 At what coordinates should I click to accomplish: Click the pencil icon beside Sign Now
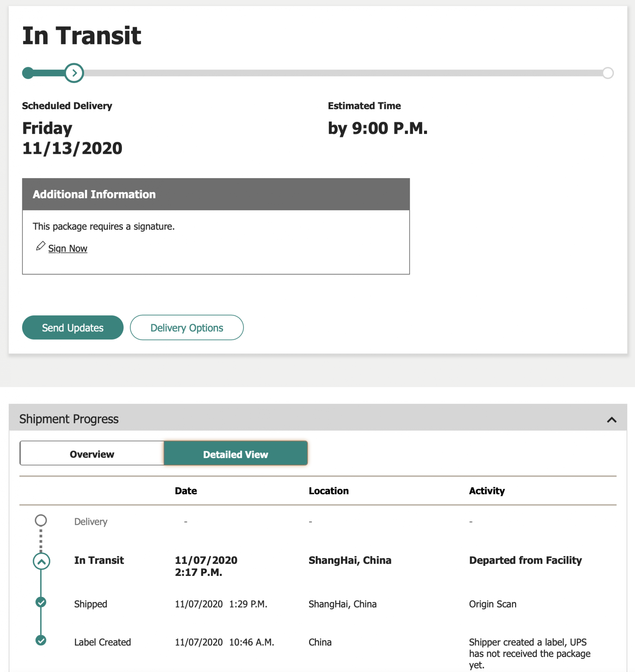pyautogui.click(x=40, y=246)
